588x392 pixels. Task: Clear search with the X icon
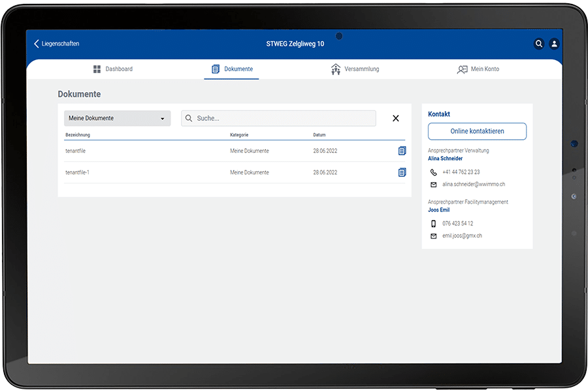(x=395, y=118)
